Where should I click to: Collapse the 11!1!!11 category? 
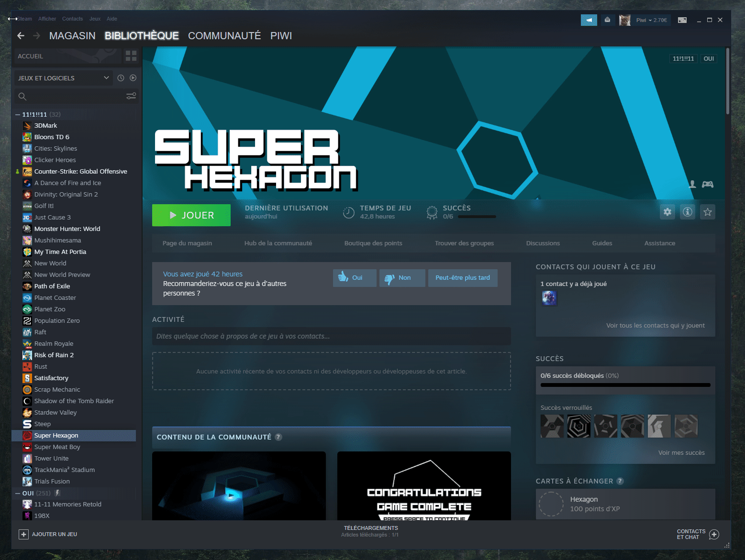[18, 115]
